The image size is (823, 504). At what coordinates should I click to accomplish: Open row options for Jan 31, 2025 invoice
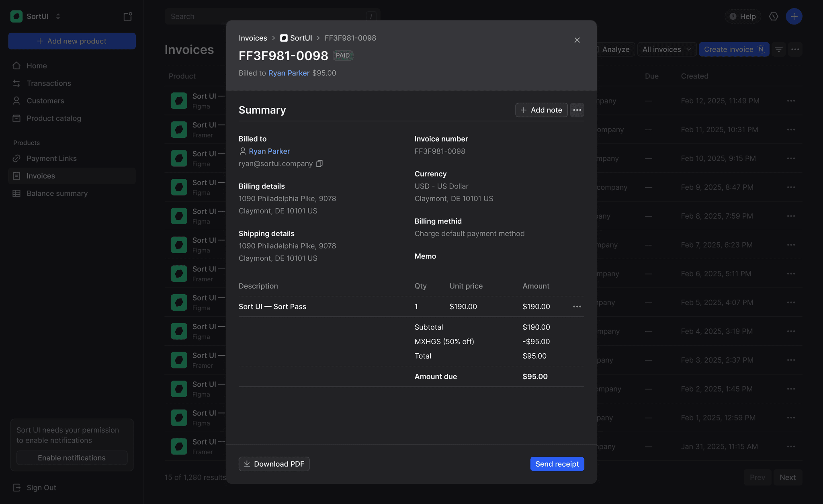click(x=791, y=447)
